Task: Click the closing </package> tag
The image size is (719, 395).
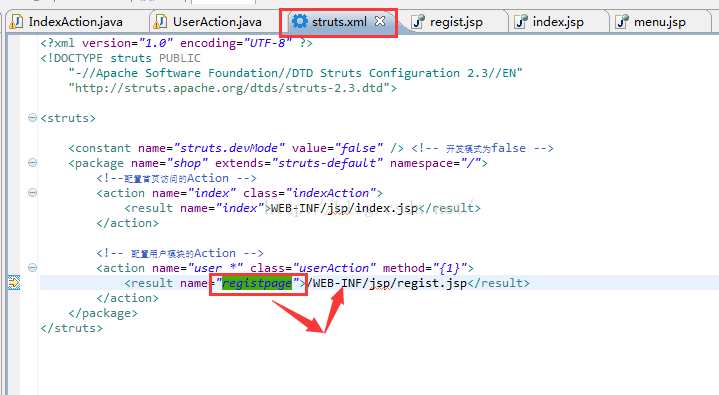Action: coord(103,313)
